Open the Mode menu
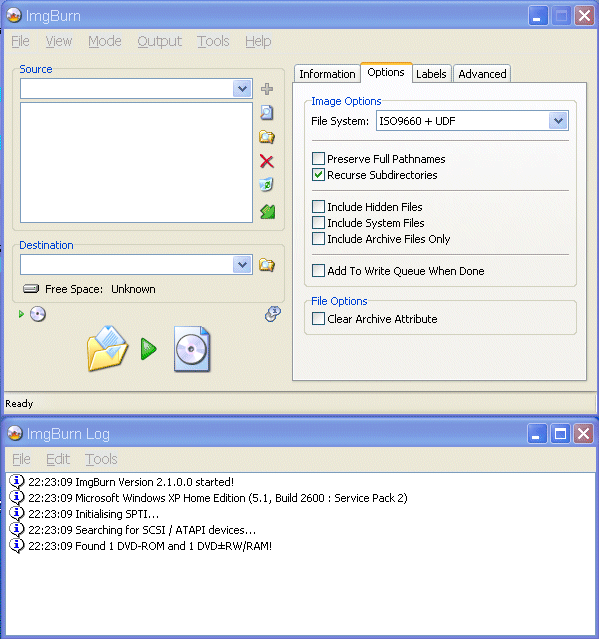 click(x=105, y=41)
